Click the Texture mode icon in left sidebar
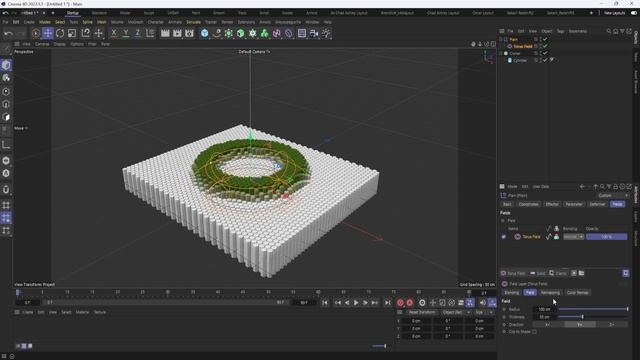This screenshot has height=360, width=640. pos(6,78)
